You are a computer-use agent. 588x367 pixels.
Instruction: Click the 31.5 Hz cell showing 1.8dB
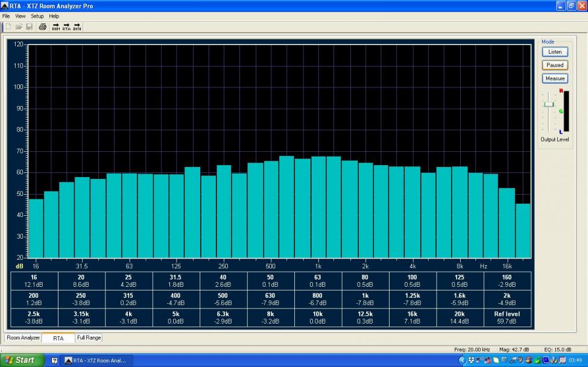(176, 281)
